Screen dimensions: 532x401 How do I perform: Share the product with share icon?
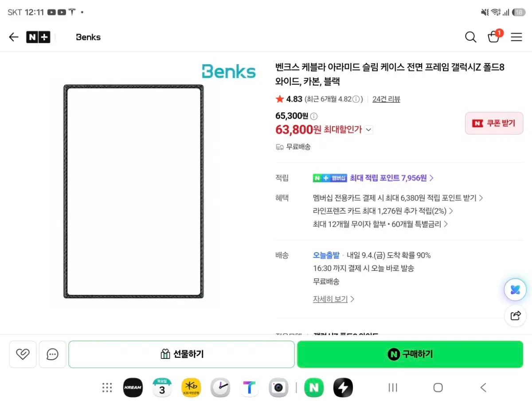coord(515,315)
